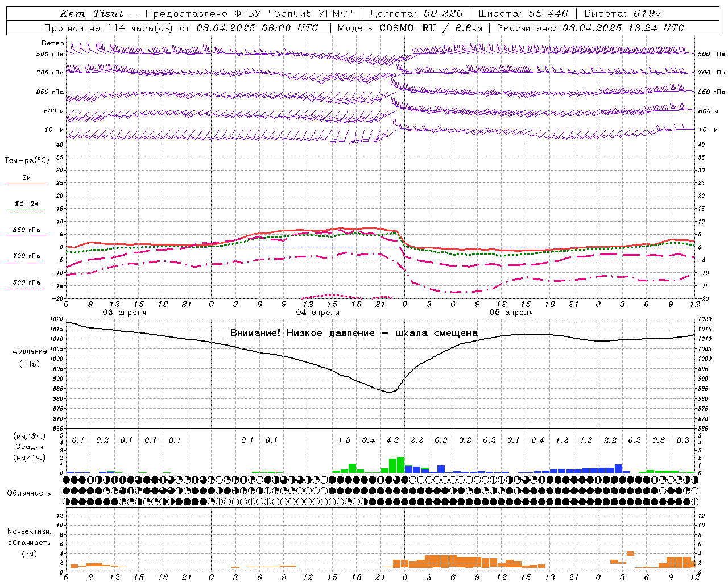Click the highest orange convective cloud bar
The height and width of the screenshot is (582, 728).
pyautogui.click(x=630, y=554)
